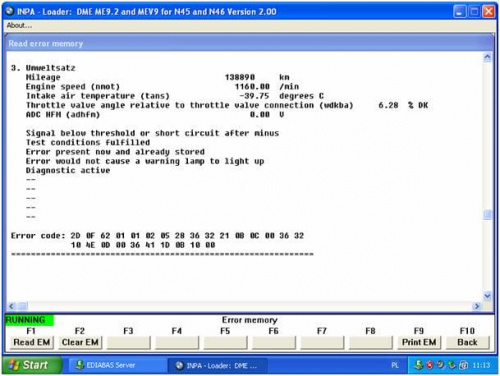Click 'Signal below threshold' line

[x=152, y=133]
